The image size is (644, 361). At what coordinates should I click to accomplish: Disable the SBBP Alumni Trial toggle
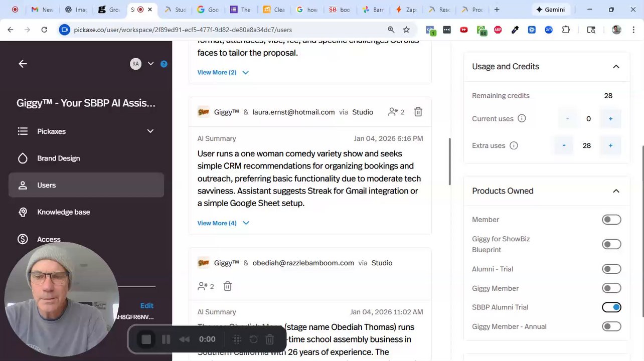coord(611,307)
